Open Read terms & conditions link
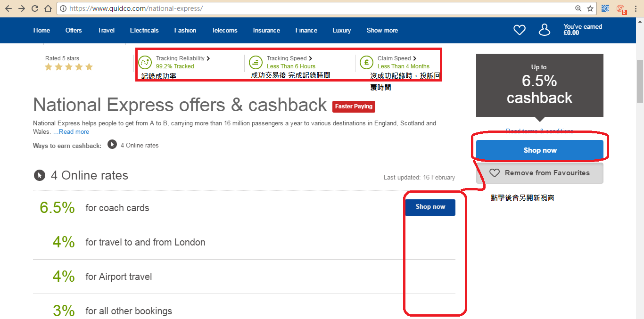Screen dimensions: 644x319 pyautogui.click(x=540, y=131)
